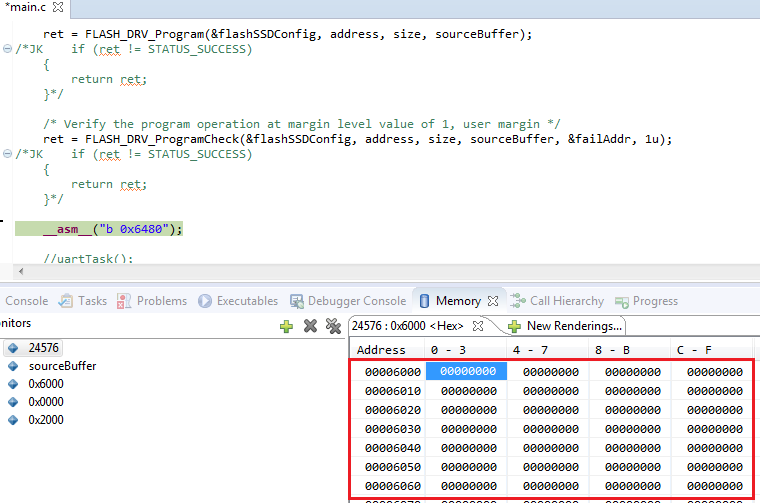Add a new memory monitor
This screenshot has width=760, height=503.
[286, 326]
